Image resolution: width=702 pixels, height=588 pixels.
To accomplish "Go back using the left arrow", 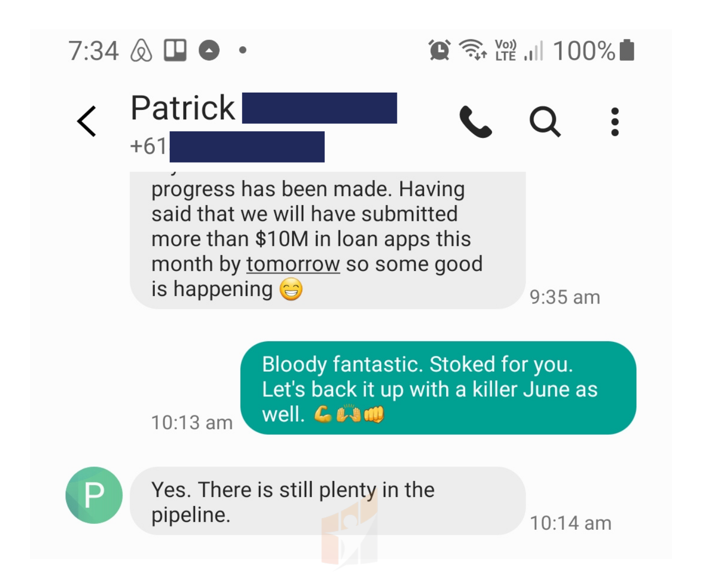I will pyautogui.click(x=87, y=121).
